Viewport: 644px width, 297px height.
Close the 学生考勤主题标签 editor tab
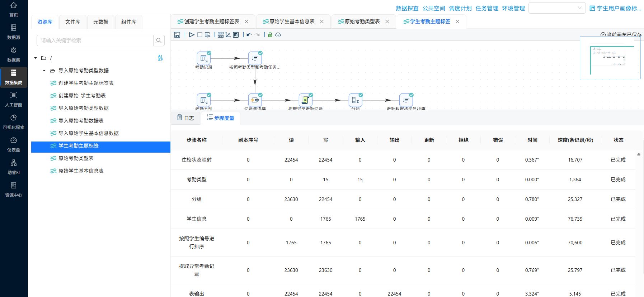[457, 21]
